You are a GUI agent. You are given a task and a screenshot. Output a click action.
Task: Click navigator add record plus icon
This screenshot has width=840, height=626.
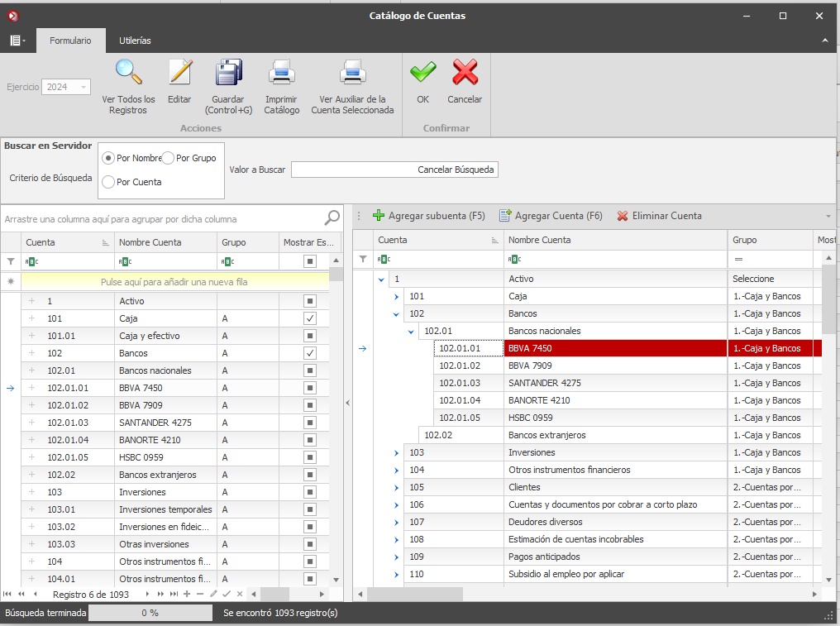point(186,594)
